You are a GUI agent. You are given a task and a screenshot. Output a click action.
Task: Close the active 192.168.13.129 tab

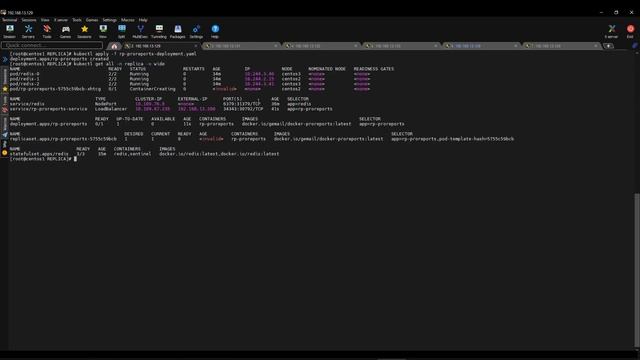[196, 46]
